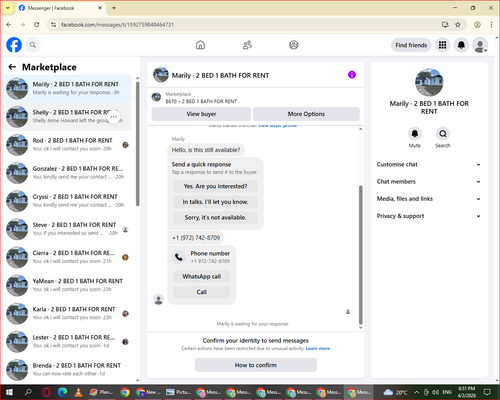Open the account profile avatar menu
The height and width of the screenshot is (400, 500).
480,45
